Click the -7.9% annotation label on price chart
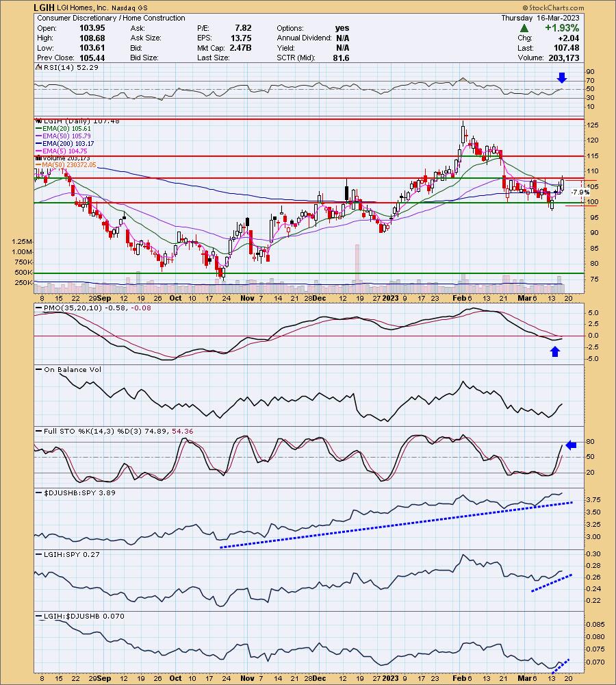This screenshot has width=616, height=685. tap(580, 192)
